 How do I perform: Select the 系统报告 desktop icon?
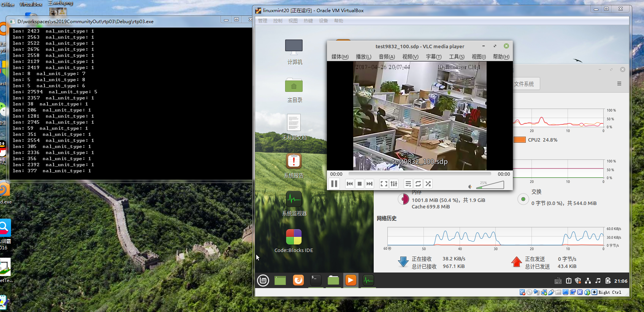click(x=294, y=166)
